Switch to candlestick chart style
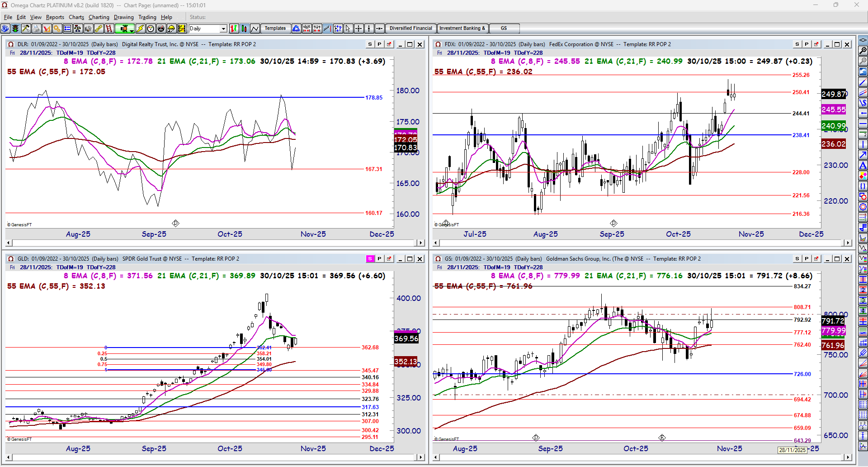Viewport: 868px width, 467px height. click(245, 29)
